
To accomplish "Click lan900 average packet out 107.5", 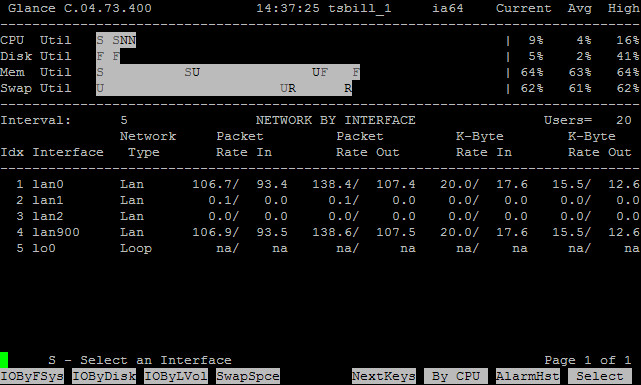I will click(x=396, y=232).
